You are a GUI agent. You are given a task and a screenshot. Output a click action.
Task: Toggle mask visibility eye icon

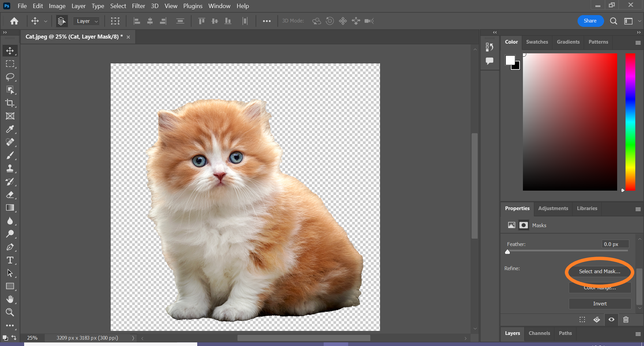coord(611,319)
